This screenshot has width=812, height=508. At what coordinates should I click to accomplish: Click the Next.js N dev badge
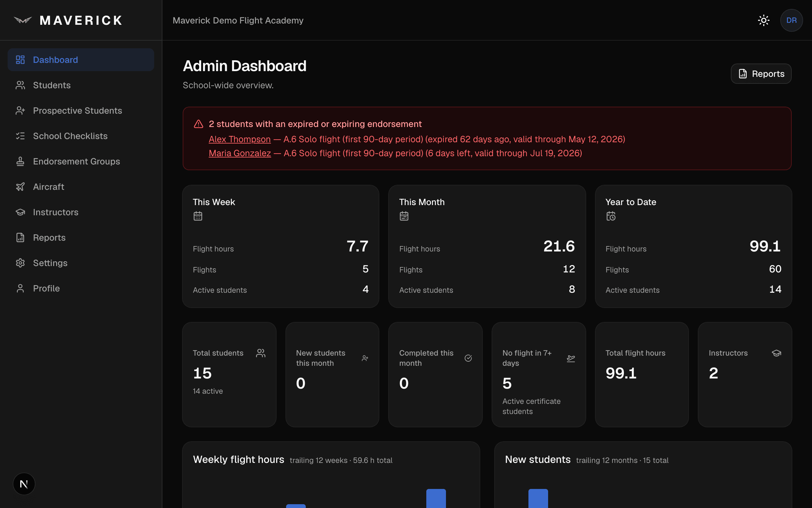click(x=24, y=484)
